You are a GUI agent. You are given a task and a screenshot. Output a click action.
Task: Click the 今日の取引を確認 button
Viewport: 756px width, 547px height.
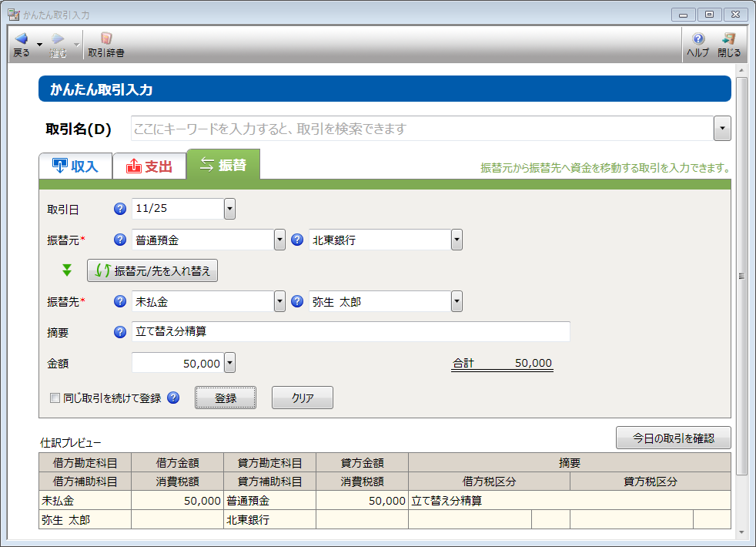(x=673, y=438)
